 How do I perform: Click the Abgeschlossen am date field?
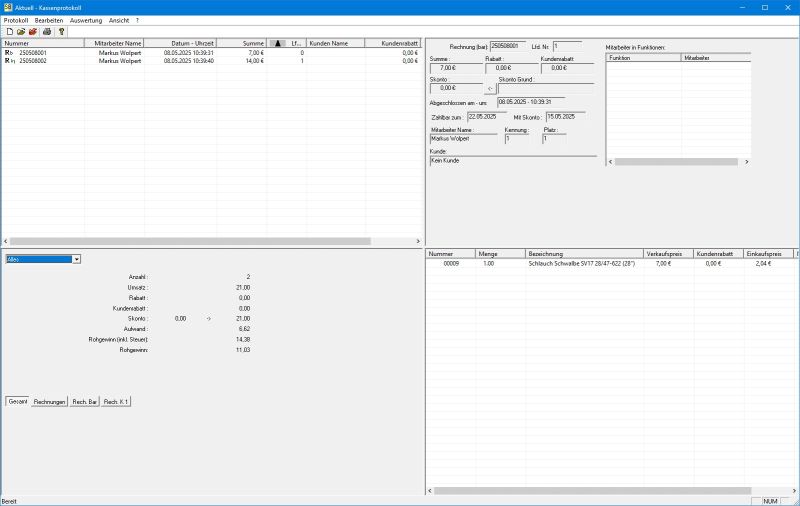pyautogui.click(x=531, y=102)
